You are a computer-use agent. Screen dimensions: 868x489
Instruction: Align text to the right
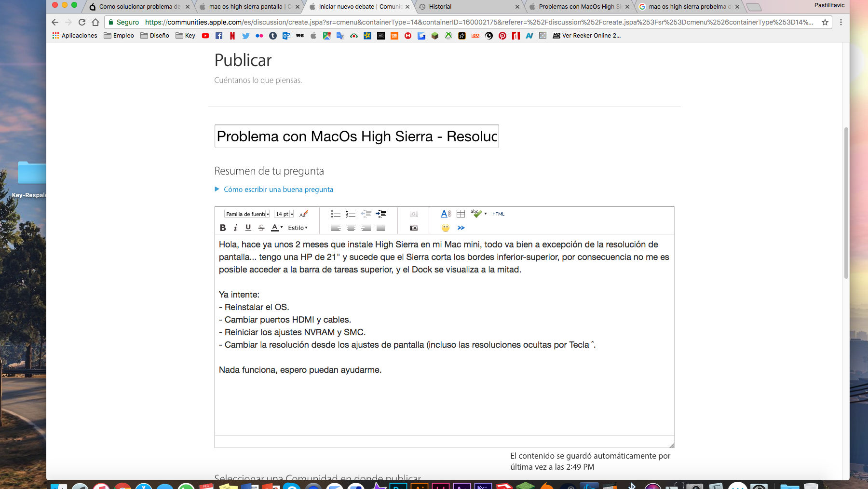click(366, 228)
